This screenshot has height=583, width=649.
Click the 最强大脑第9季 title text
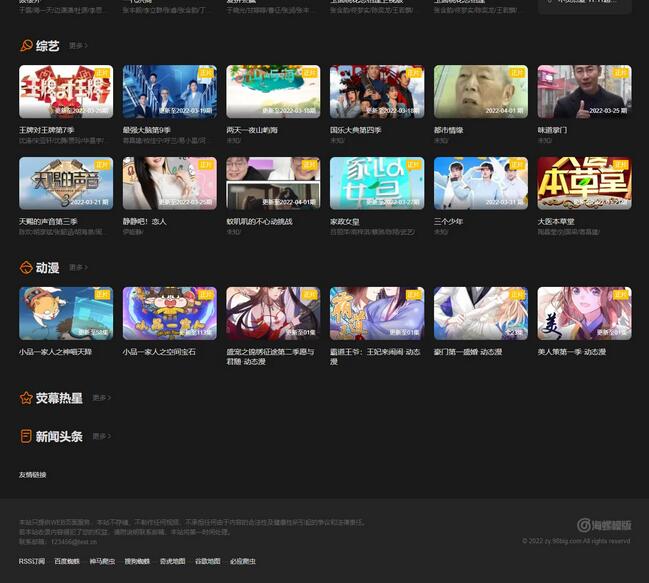pos(147,130)
